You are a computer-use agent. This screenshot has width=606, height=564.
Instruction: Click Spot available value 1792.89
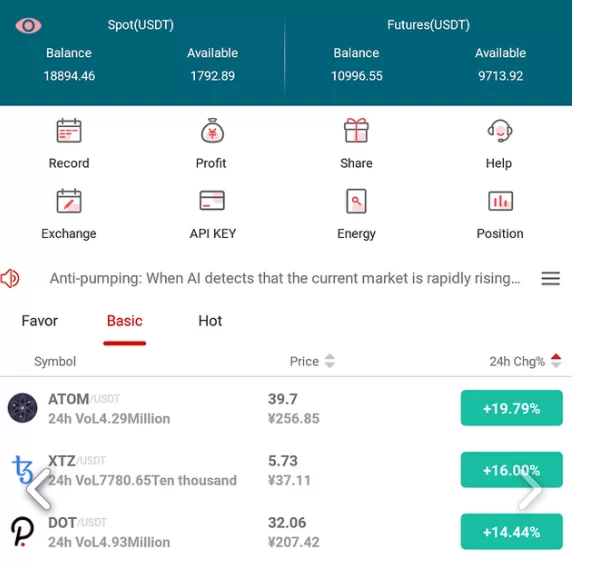coord(212,76)
